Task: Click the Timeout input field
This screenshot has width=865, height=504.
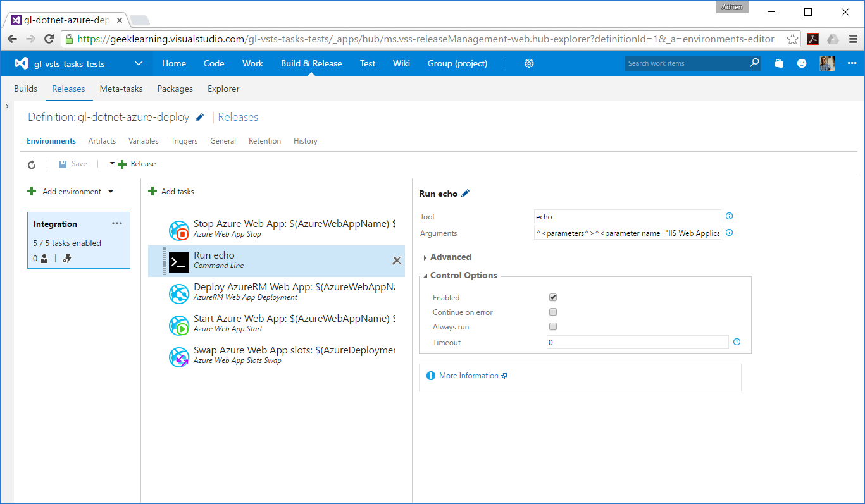Action: click(638, 342)
